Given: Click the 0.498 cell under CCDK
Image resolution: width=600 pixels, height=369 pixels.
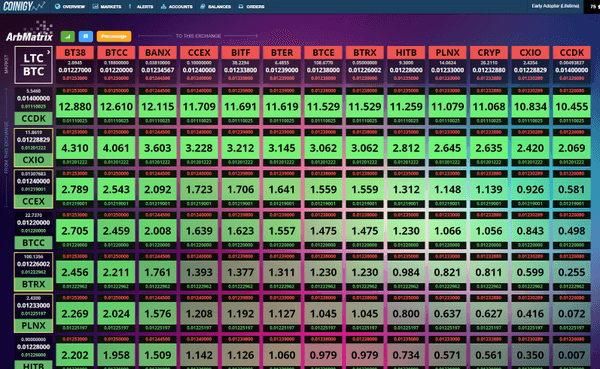Looking at the screenshot, I should tap(572, 231).
